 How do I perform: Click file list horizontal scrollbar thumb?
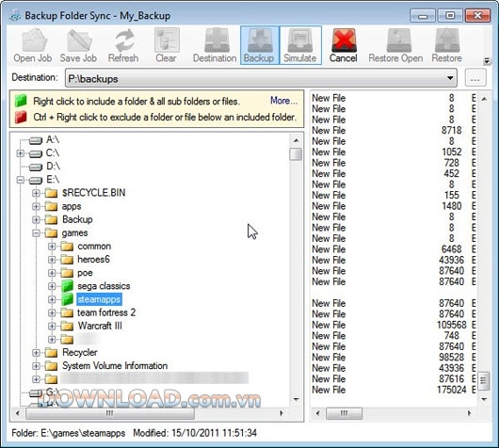tap(344, 413)
